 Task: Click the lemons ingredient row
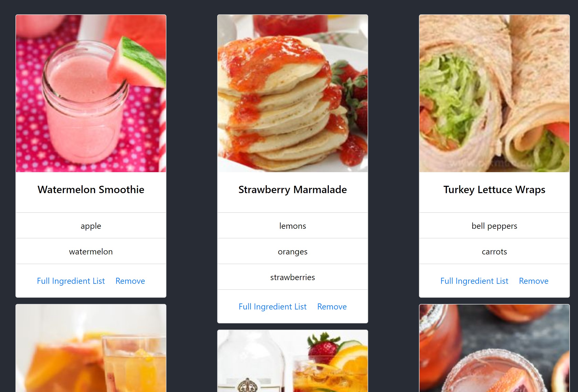point(293,226)
